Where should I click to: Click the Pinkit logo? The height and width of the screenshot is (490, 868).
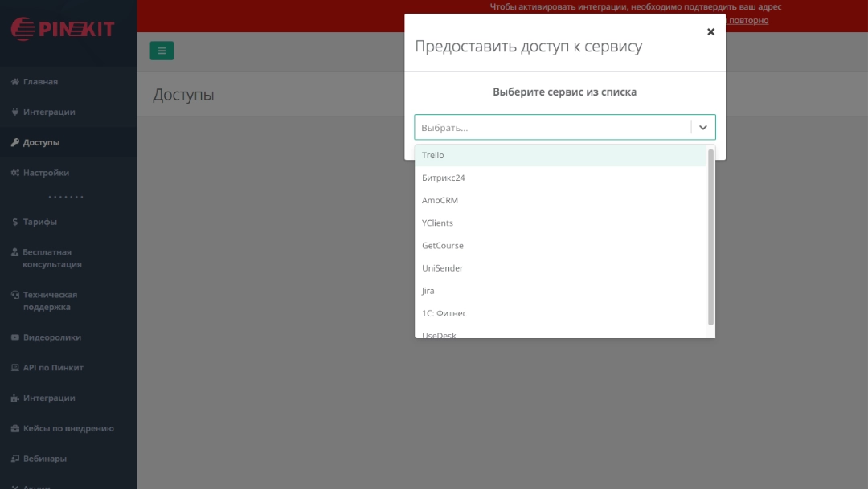pos(63,30)
